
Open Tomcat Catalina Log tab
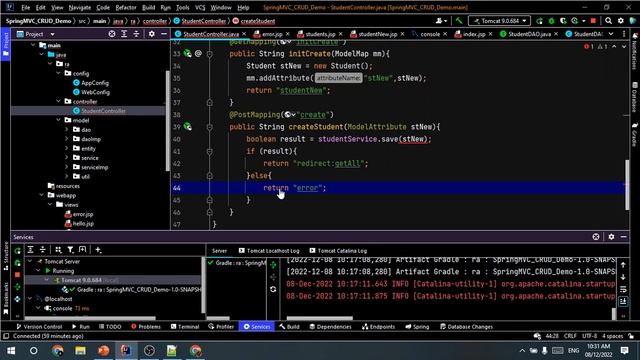tap(338, 251)
